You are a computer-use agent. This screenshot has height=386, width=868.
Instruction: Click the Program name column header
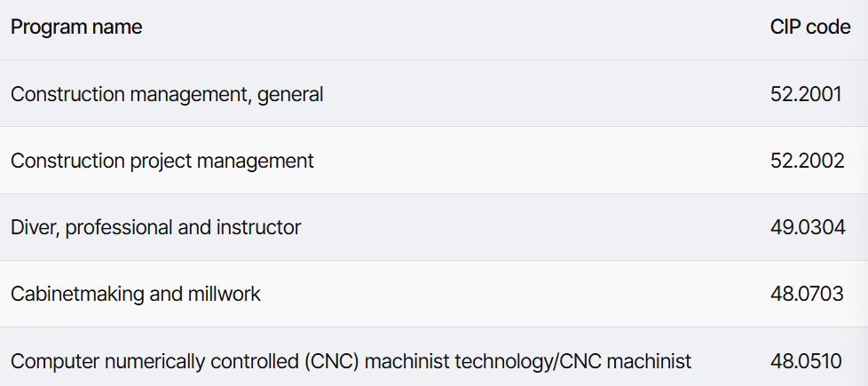click(x=76, y=27)
